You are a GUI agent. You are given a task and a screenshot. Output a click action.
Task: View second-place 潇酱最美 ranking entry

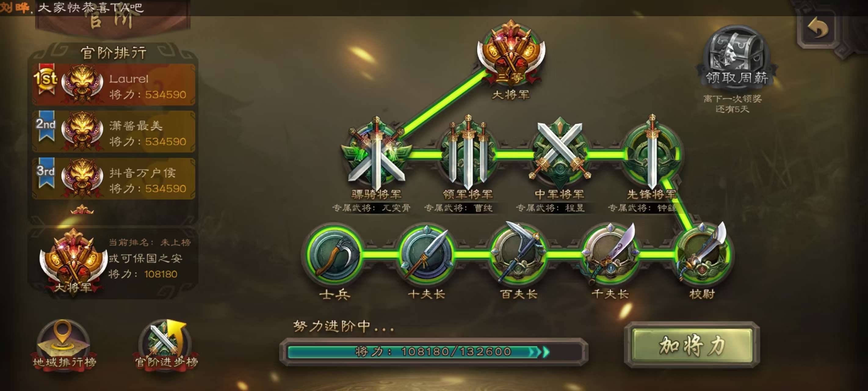[114, 131]
